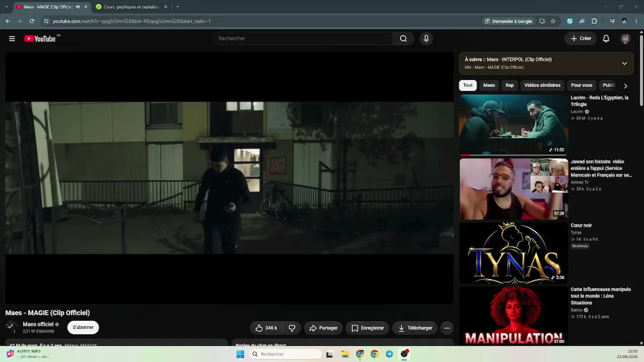Screen dimensions: 644x362
Task: Open Jawad son histoire video title
Action: [x=601, y=168]
